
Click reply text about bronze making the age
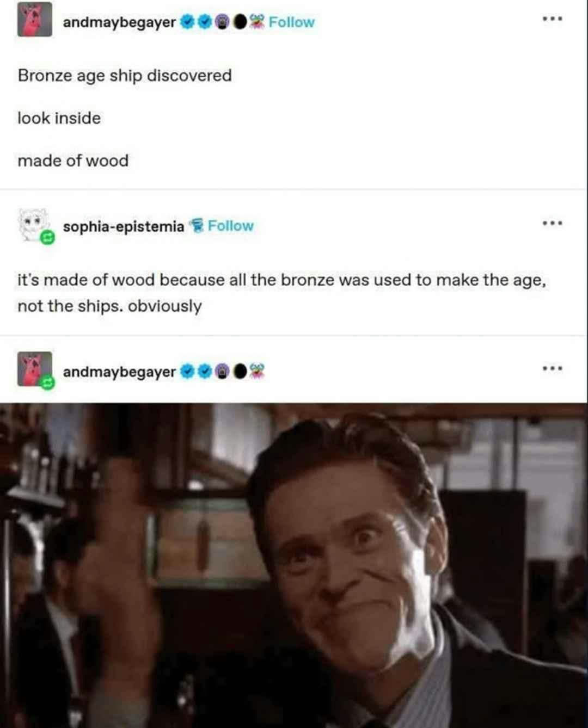point(281,293)
